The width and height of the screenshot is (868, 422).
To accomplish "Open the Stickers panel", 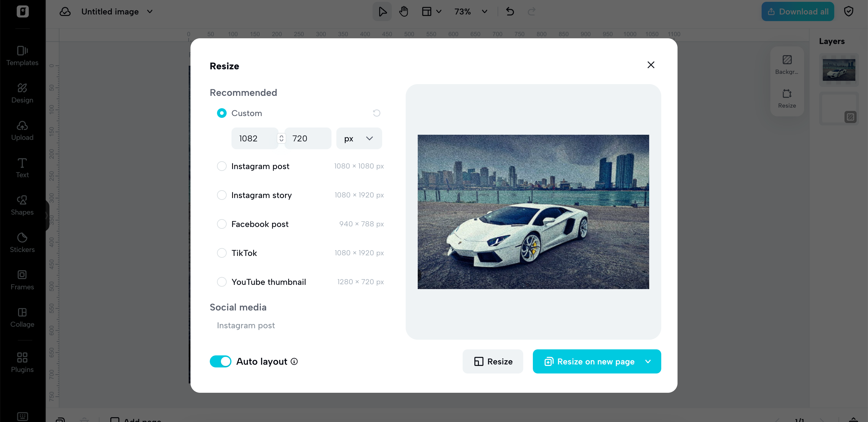I will coord(22,243).
